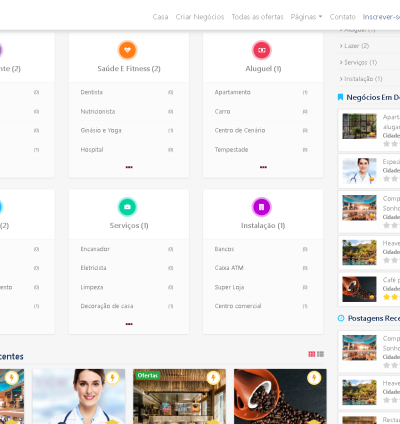
Task: Click rating stars under apartment listing
Action: tap(391, 144)
